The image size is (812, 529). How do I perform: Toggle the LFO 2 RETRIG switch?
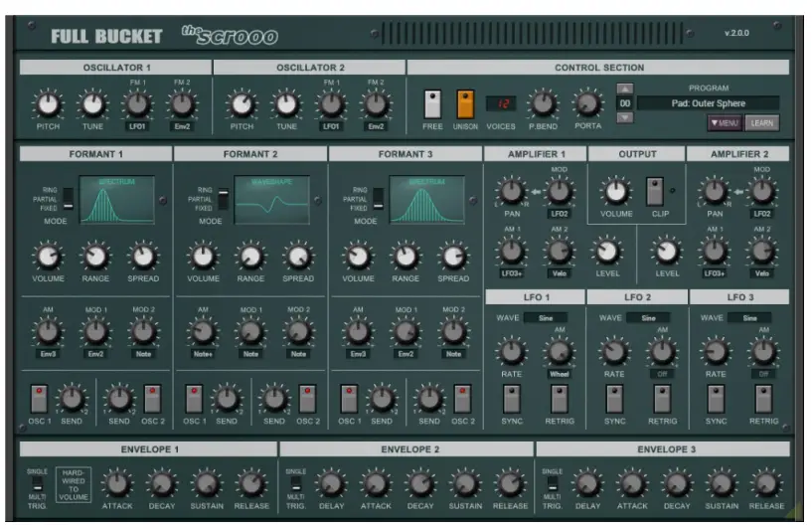tap(662, 399)
